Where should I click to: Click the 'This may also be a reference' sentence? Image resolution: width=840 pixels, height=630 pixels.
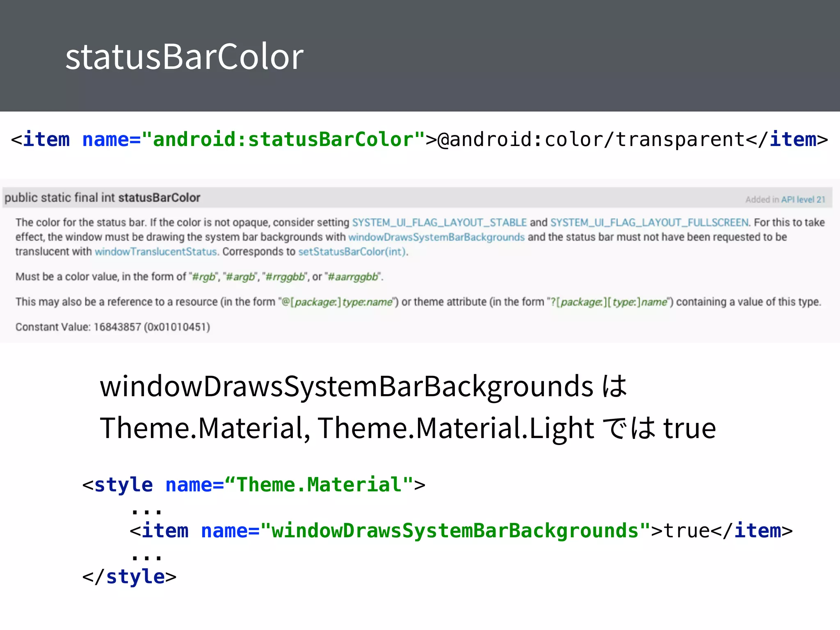click(418, 302)
